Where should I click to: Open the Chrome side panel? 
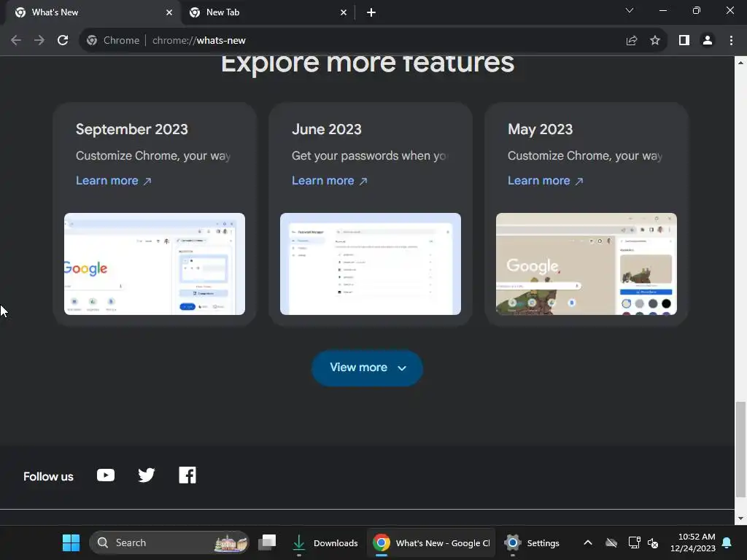[x=684, y=41]
